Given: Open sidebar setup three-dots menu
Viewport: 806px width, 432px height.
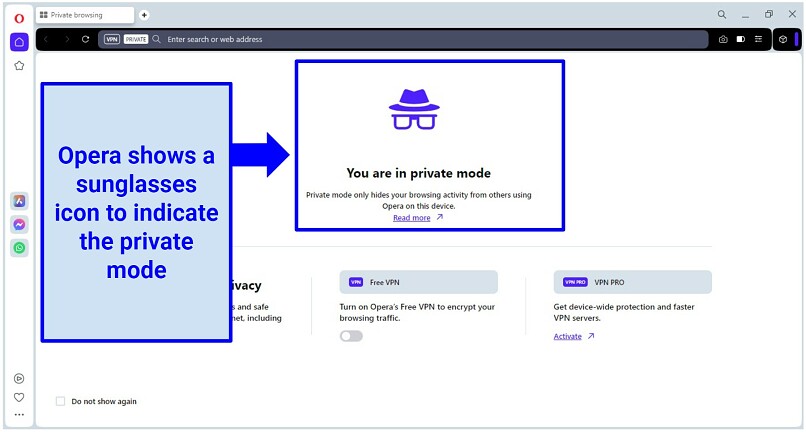Looking at the screenshot, I should (x=19, y=415).
